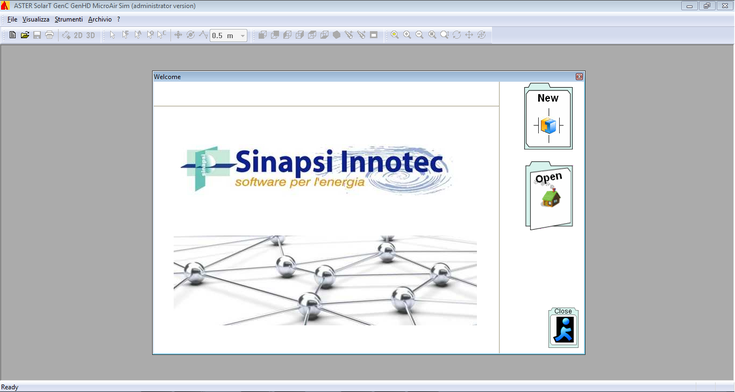Open the Strumenti menu
Viewport: 735px width, 392px height.
point(68,20)
